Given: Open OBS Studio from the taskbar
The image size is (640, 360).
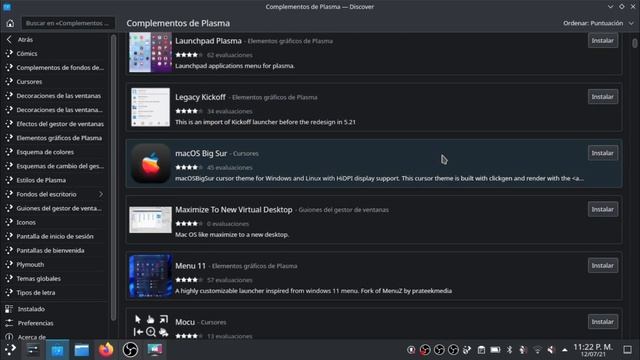Looking at the screenshot, I should 131,350.
